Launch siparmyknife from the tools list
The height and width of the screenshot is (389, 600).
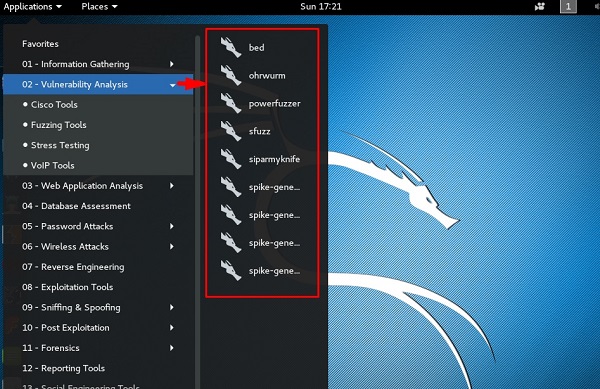click(x=274, y=160)
